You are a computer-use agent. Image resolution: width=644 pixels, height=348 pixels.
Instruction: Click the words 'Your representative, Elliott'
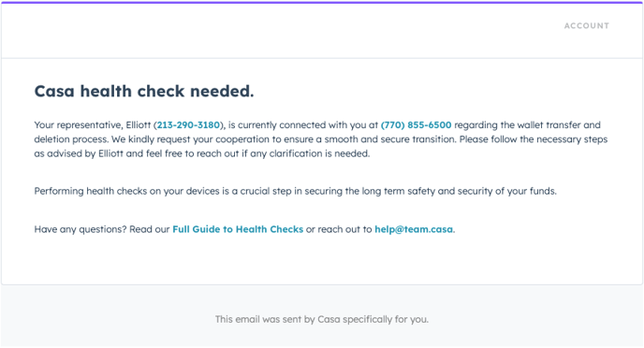click(93, 125)
